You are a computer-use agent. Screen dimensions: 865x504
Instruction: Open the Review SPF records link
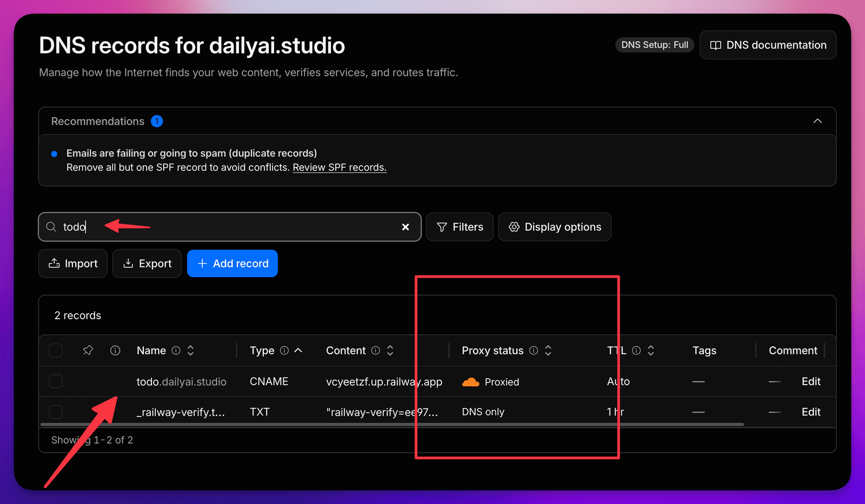(x=340, y=167)
